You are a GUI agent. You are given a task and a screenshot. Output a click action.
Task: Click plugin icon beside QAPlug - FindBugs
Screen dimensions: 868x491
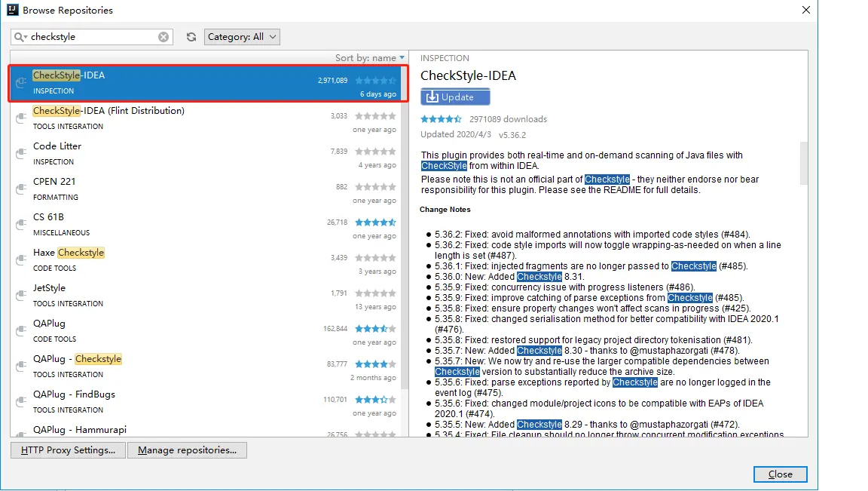[21, 402]
